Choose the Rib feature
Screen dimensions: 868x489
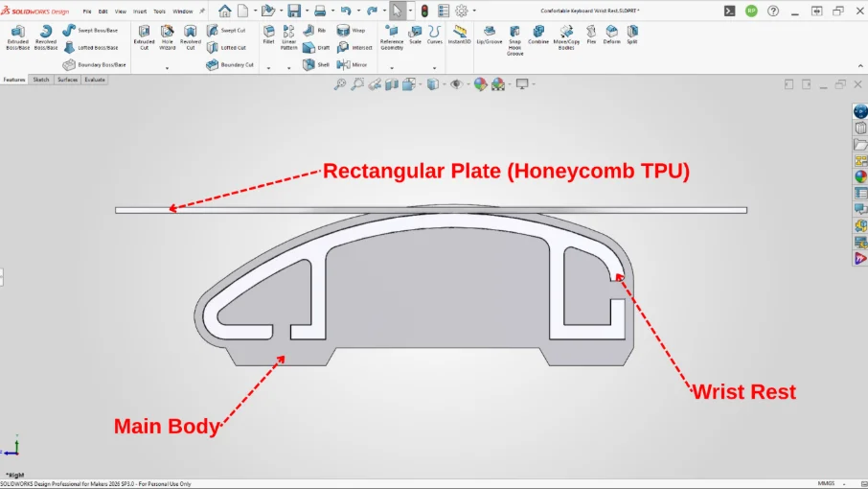coord(314,30)
